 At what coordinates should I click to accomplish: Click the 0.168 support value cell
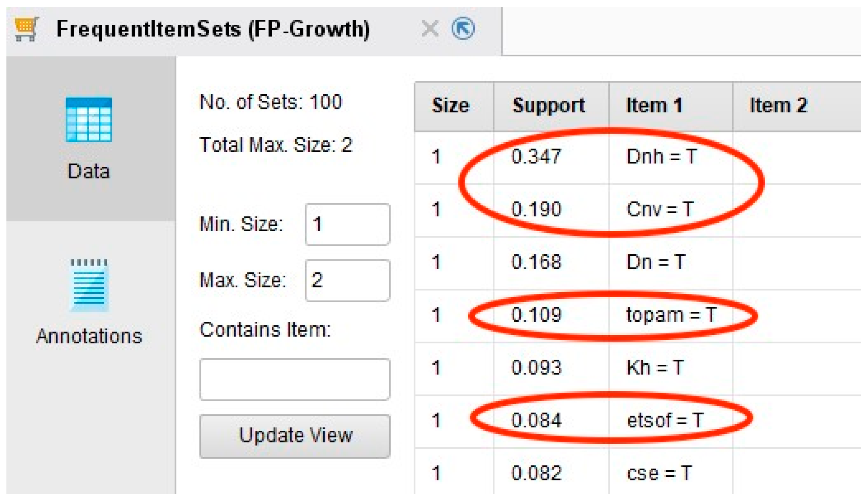(x=536, y=262)
